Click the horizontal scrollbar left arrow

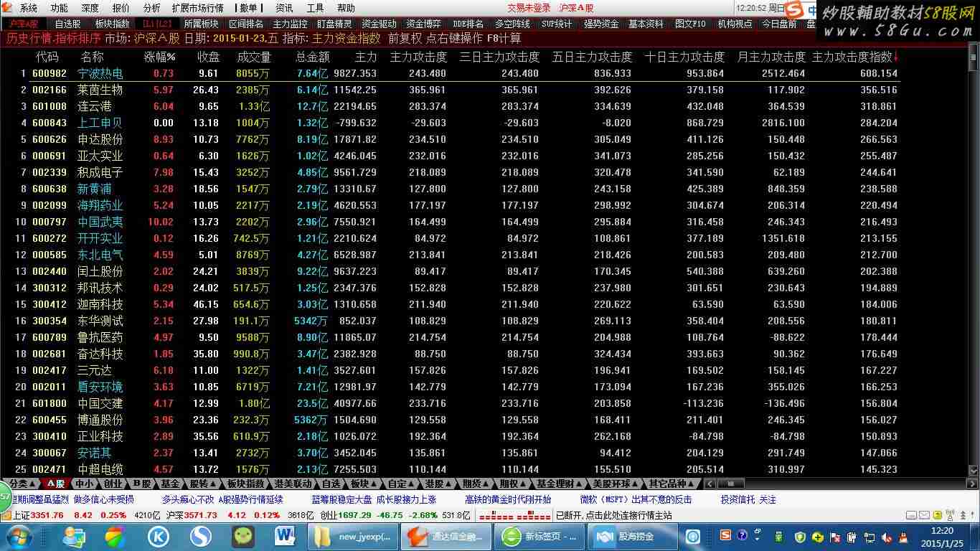click(x=710, y=484)
